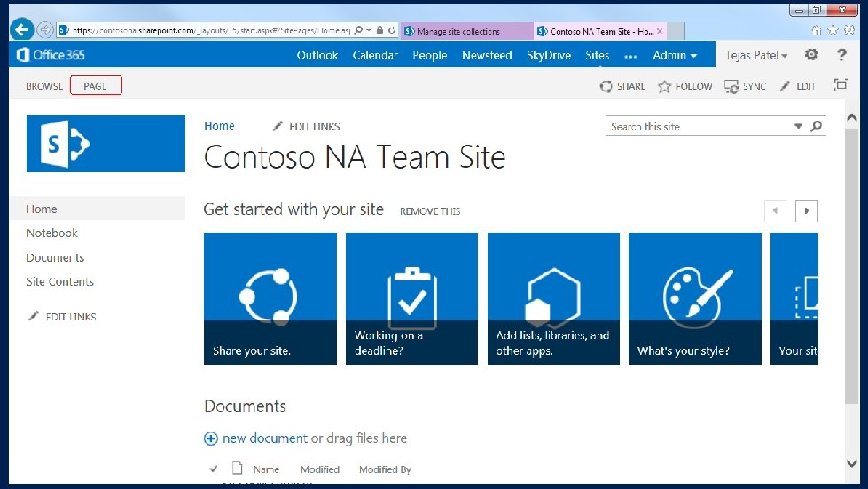Viewport: 868px width, 489px height.
Task: Open the Admin dropdown menu
Action: click(x=674, y=55)
